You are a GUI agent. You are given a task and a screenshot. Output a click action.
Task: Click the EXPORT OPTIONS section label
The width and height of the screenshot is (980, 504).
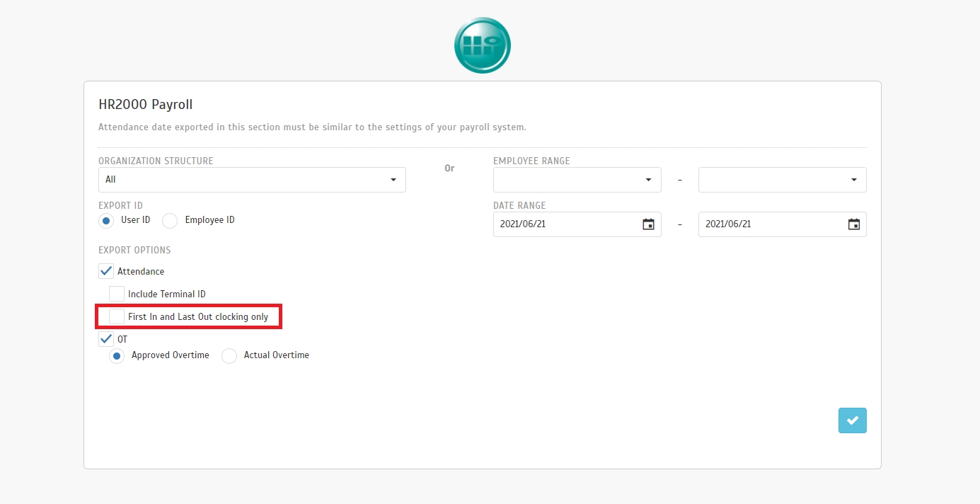pyautogui.click(x=134, y=250)
